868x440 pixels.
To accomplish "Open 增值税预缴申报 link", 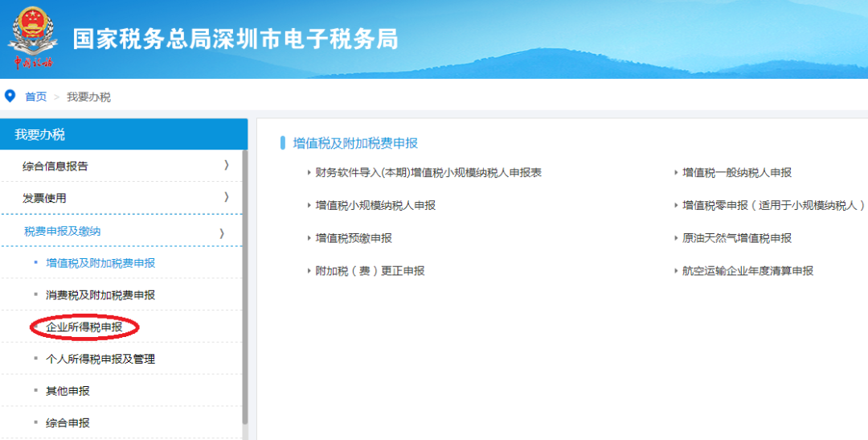I will 354,238.
